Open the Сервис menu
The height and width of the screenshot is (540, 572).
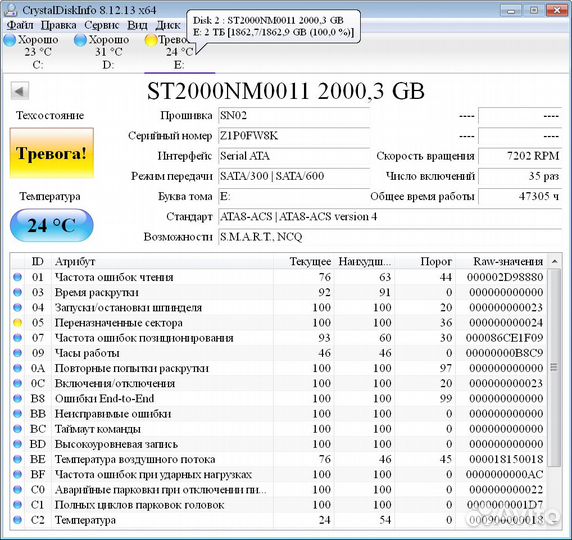[101, 25]
